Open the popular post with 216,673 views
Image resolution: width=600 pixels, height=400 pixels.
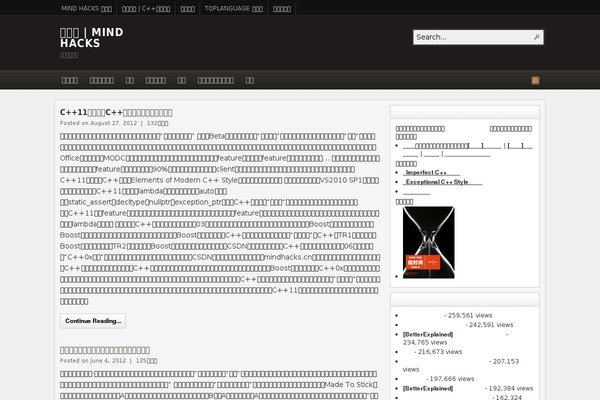click(408, 352)
